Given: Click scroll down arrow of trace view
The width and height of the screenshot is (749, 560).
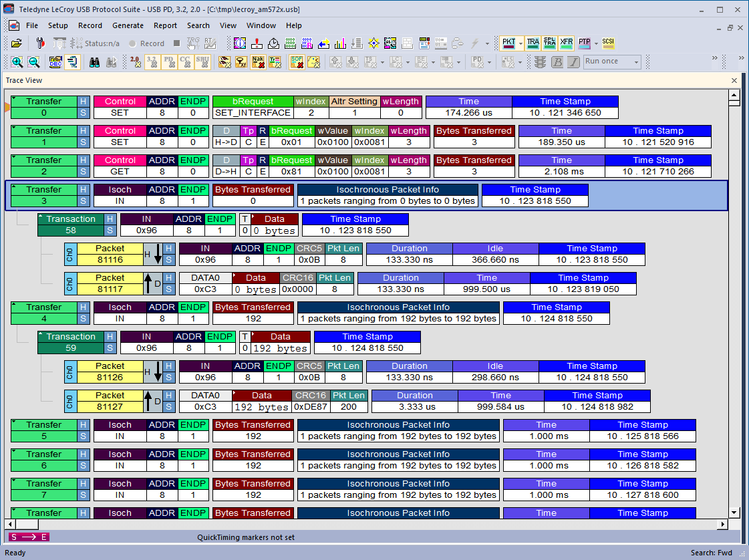Looking at the screenshot, I should click(734, 513).
